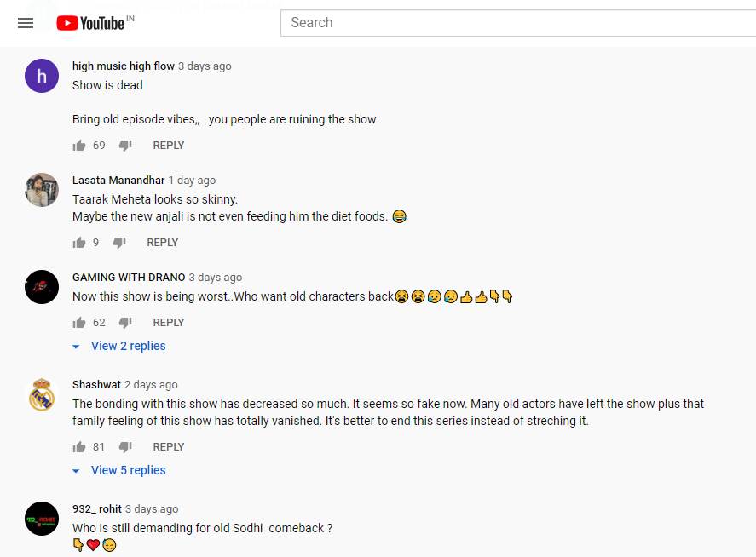
Task: Click the YouTube logo
Action: 90,23
